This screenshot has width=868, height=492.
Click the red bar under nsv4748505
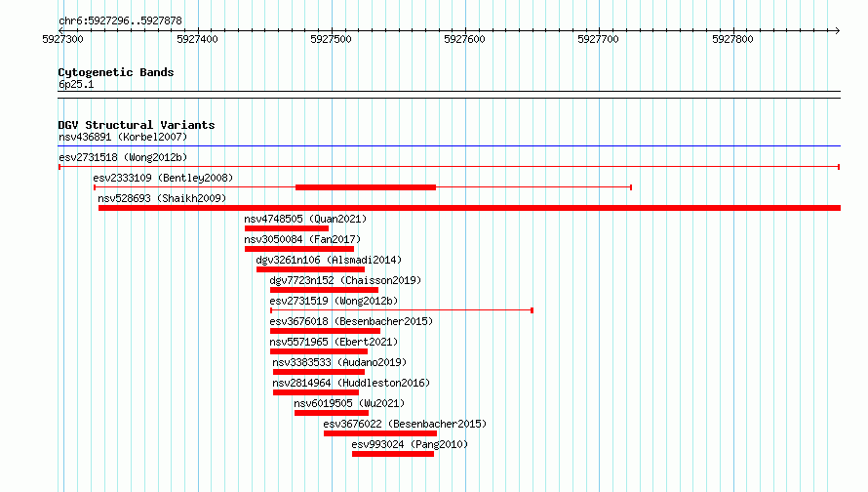[286, 228]
